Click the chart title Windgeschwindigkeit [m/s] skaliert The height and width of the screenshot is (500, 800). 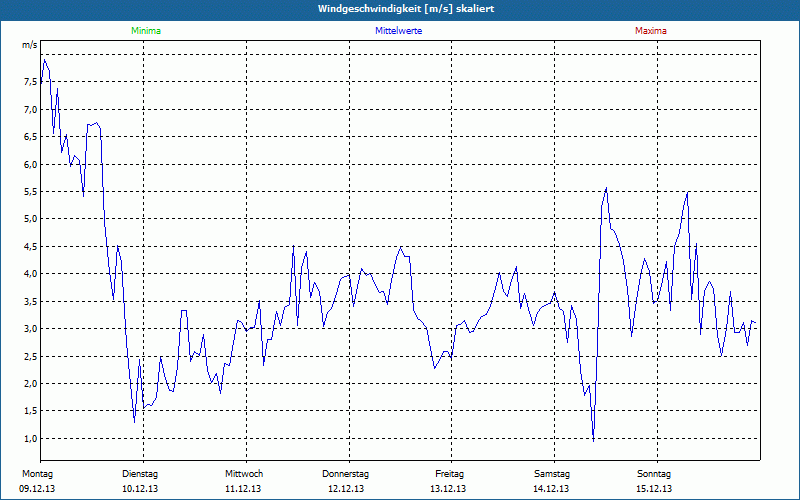[406, 9]
